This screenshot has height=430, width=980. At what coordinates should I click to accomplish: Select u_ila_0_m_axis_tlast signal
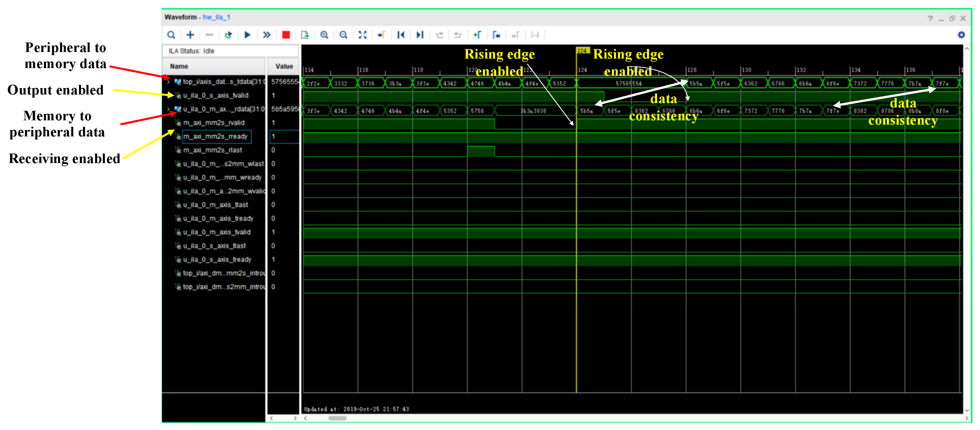tap(215, 205)
